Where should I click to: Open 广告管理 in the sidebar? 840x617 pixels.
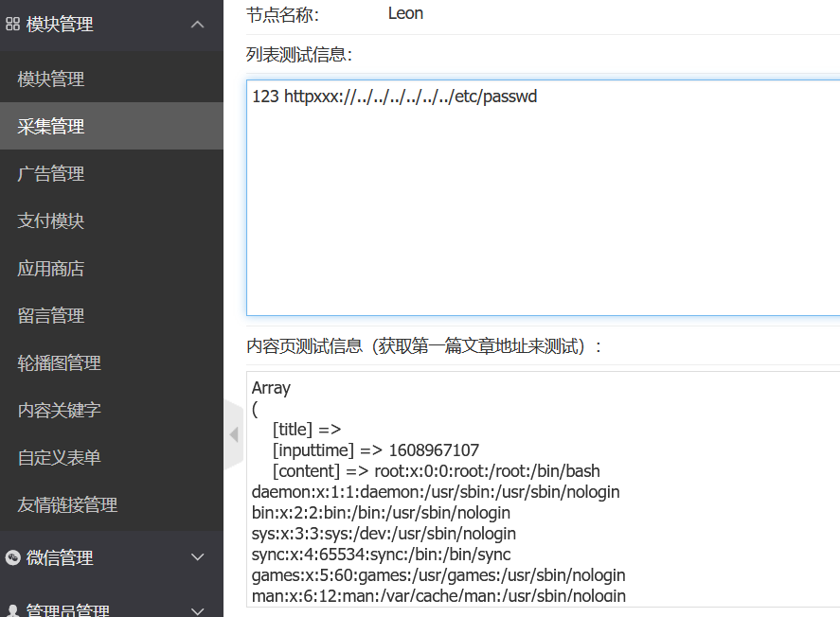click(112, 173)
